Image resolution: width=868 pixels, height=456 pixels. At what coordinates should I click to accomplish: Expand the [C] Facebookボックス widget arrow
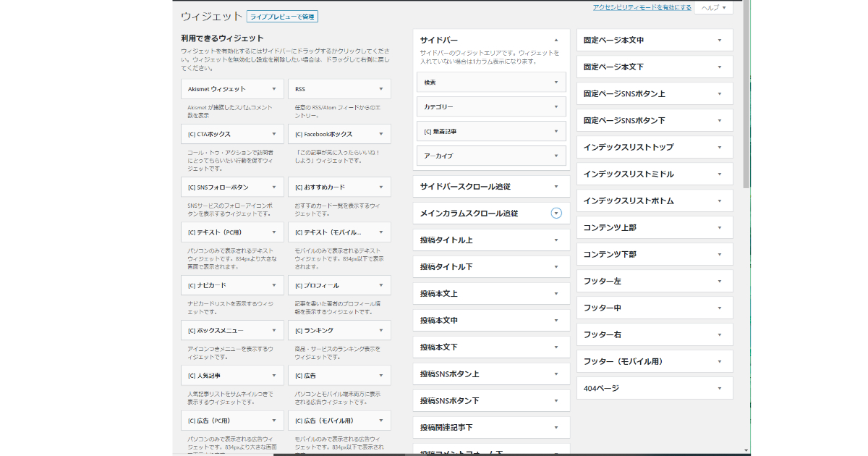tap(381, 134)
